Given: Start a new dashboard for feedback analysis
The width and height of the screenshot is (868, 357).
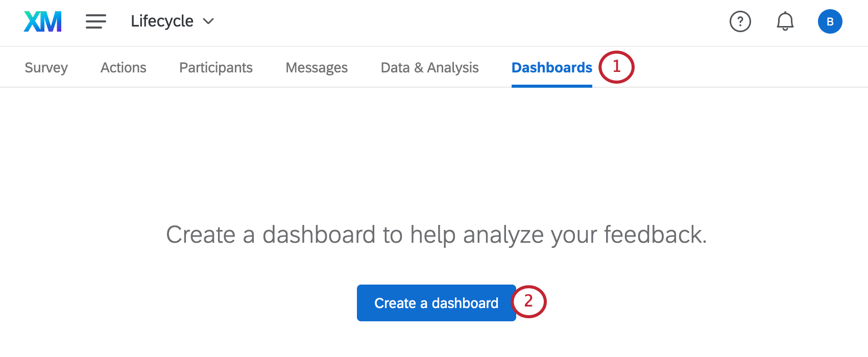Looking at the screenshot, I should pyautogui.click(x=436, y=302).
